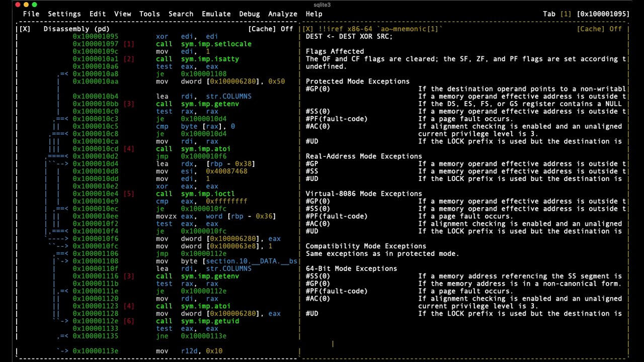Click #AC(0) under Virtual-8086 Mode Exceptions
The image size is (644, 362).
click(x=318, y=224)
